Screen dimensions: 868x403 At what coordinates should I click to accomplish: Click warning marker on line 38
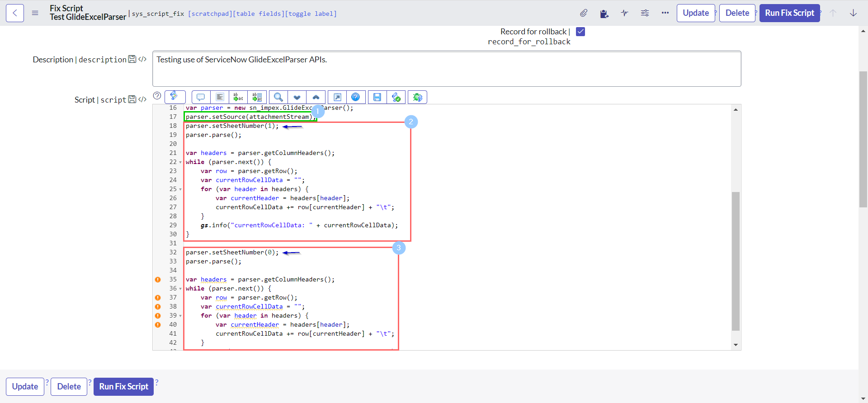click(x=158, y=307)
